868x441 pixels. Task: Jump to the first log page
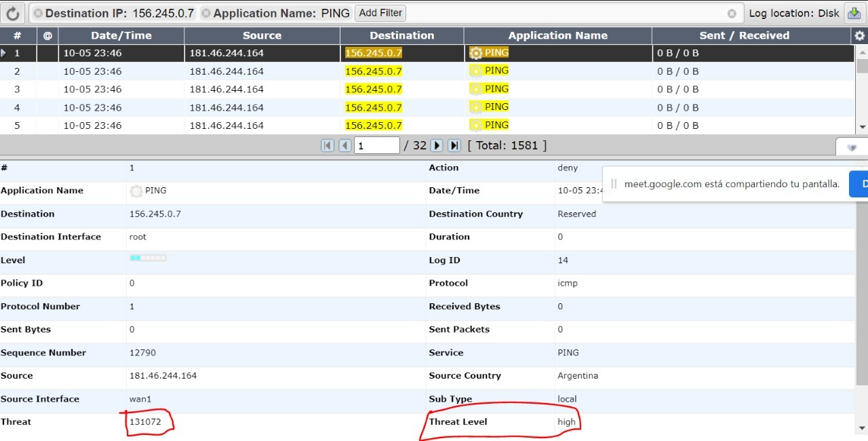pos(328,145)
